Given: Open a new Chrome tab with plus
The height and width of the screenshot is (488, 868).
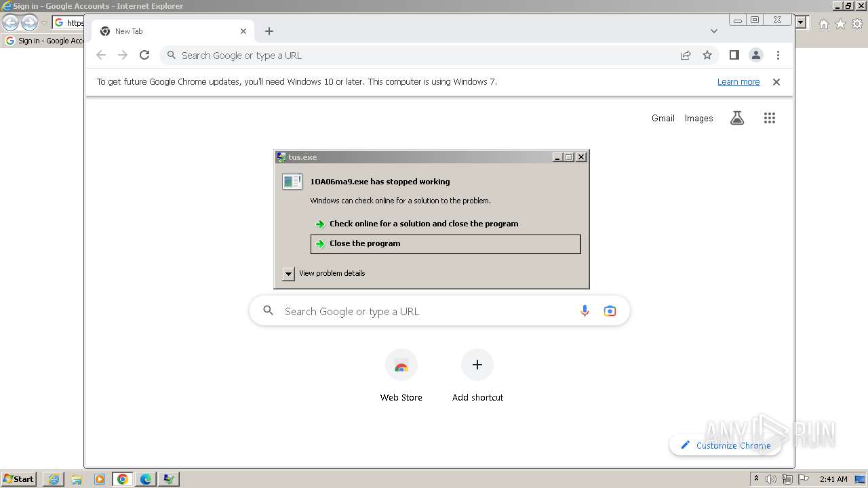Looking at the screenshot, I should click(269, 31).
